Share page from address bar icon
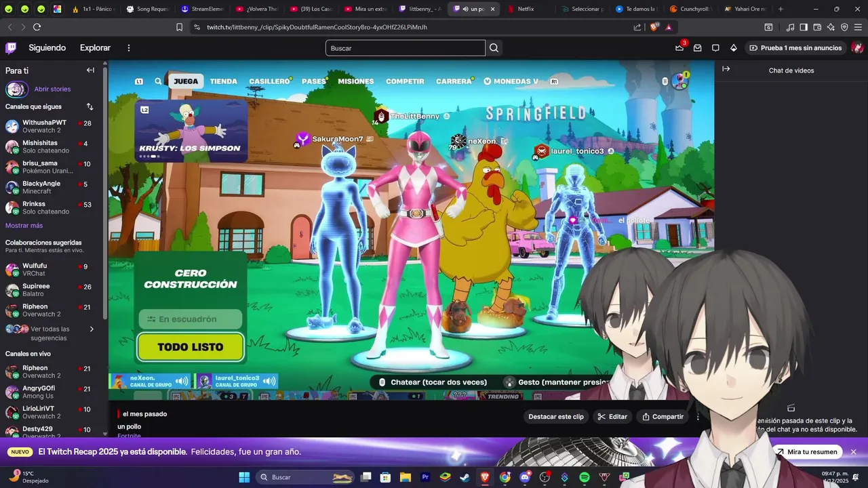868x488 pixels. (637, 27)
